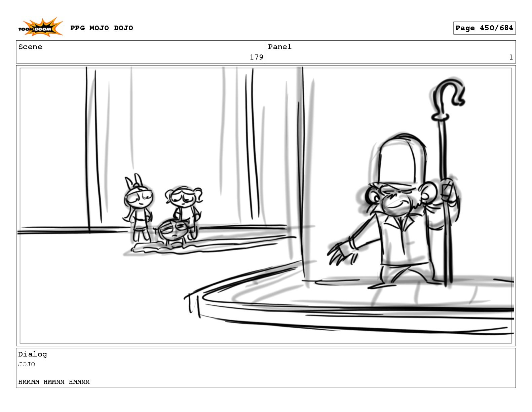This screenshot has height=412, width=532.
Task: Select the 'JOJO' character name
Action: [27, 364]
